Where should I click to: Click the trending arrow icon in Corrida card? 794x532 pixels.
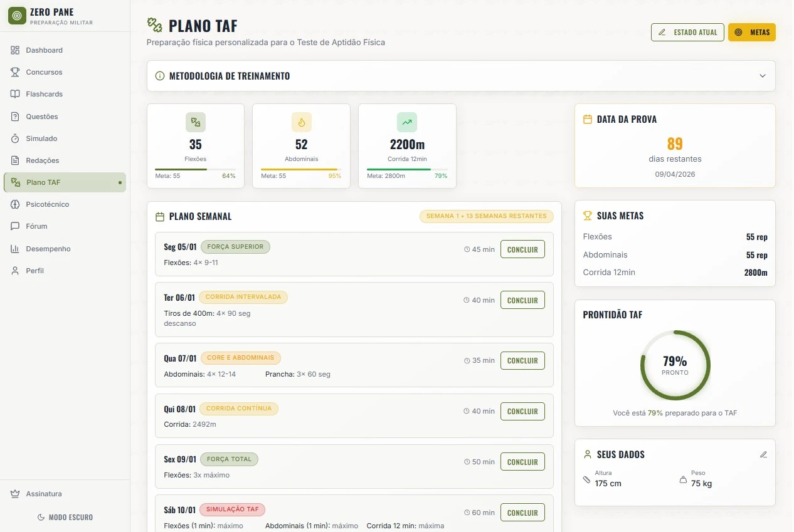[x=407, y=122]
